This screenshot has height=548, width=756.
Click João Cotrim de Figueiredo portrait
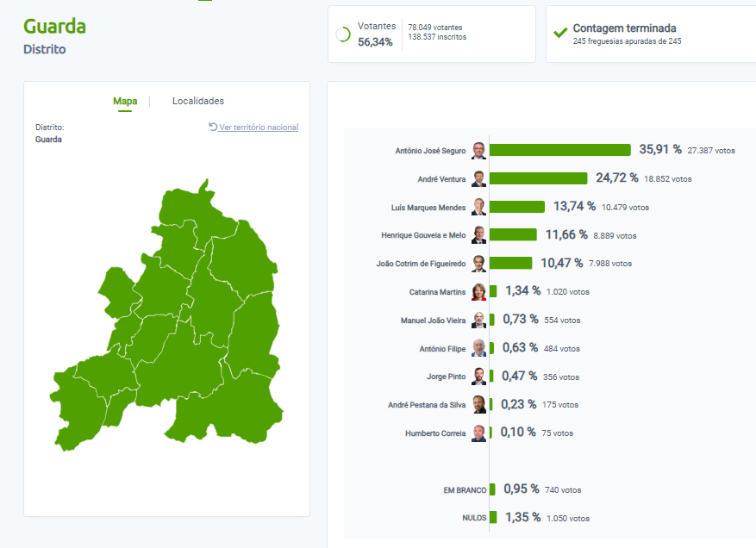478,264
